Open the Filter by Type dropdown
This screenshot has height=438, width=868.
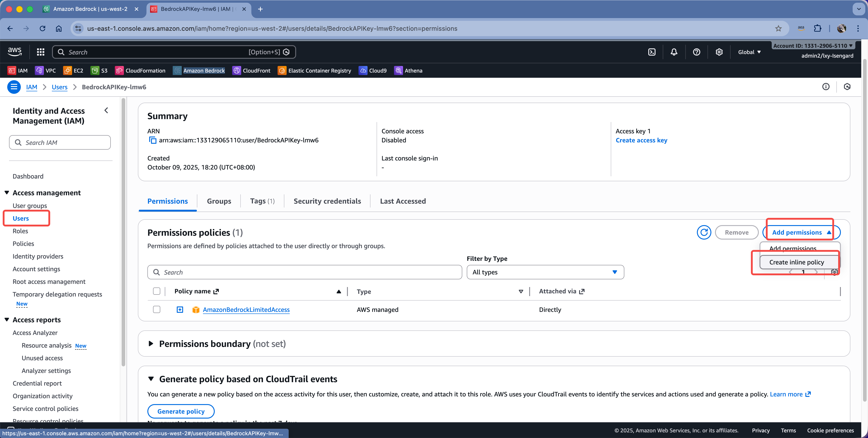(x=545, y=272)
